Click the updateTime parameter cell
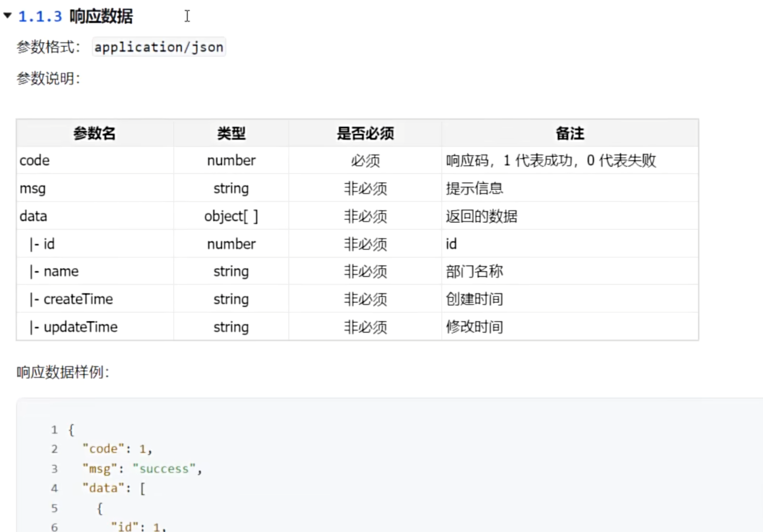The image size is (763, 532). [x=80, y=327]
